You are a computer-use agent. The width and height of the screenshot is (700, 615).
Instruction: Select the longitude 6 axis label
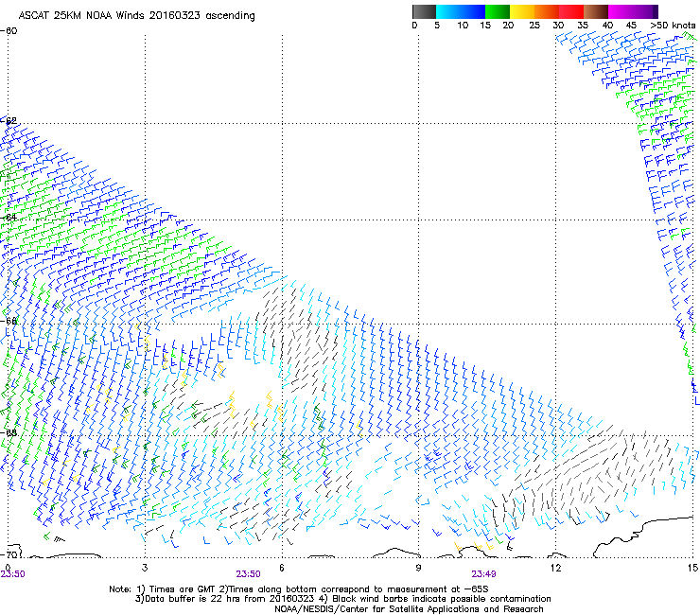[282, 568]
